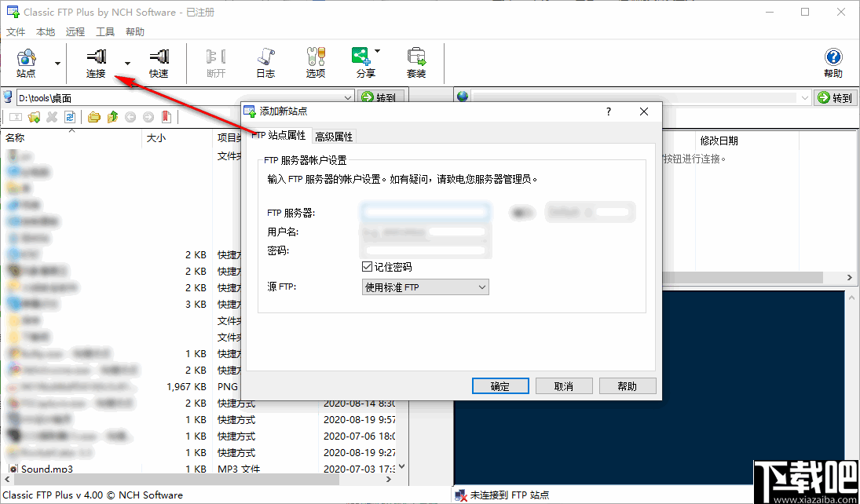Screen dimensions: 860x504
Task: Open the 套装 (Suite) toolbar icon
Action: point(416,61)
